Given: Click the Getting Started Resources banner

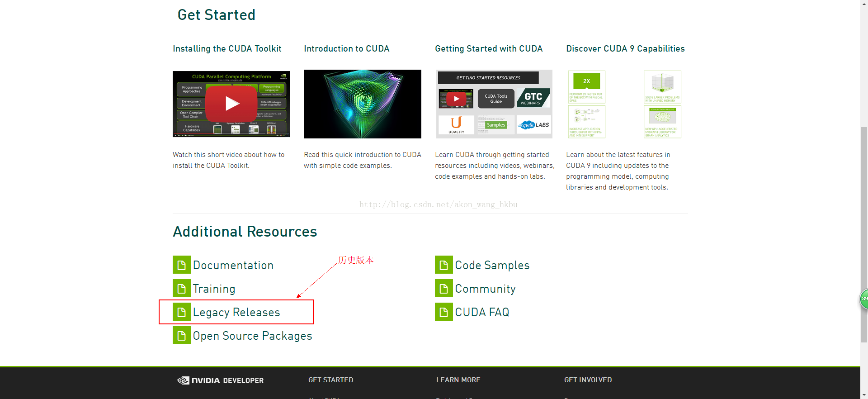Looking at the screenshot, I should click(x=488, y=78).
